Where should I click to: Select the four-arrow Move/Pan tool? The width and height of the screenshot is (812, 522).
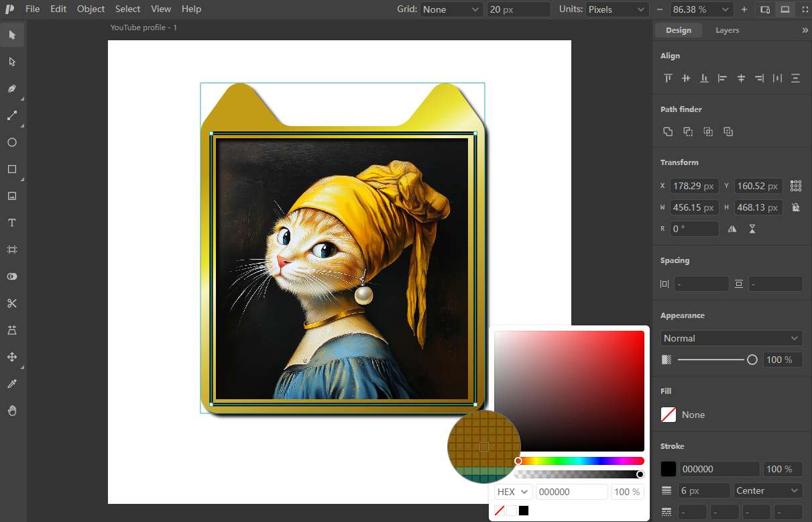pos(12,357)
